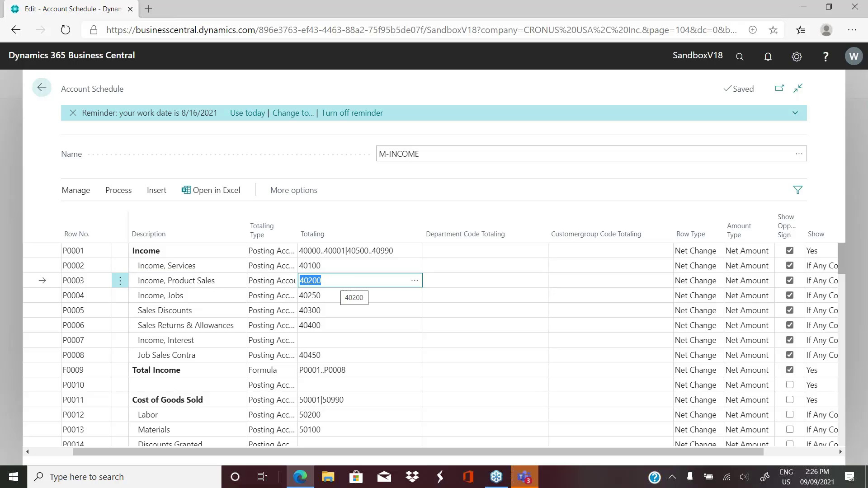Click the back arrow on Account Schedule page

coord(42,87)
